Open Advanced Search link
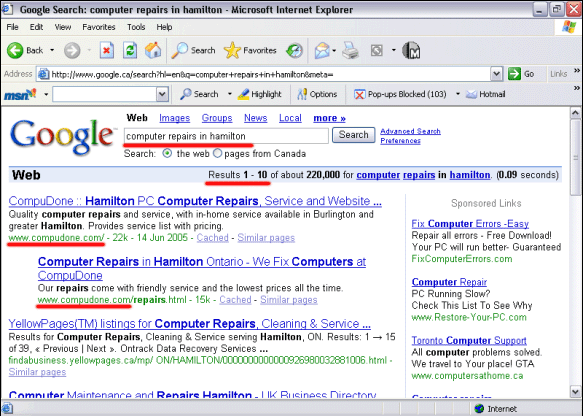Screen dimensions: 583x416 coord(410,131)
